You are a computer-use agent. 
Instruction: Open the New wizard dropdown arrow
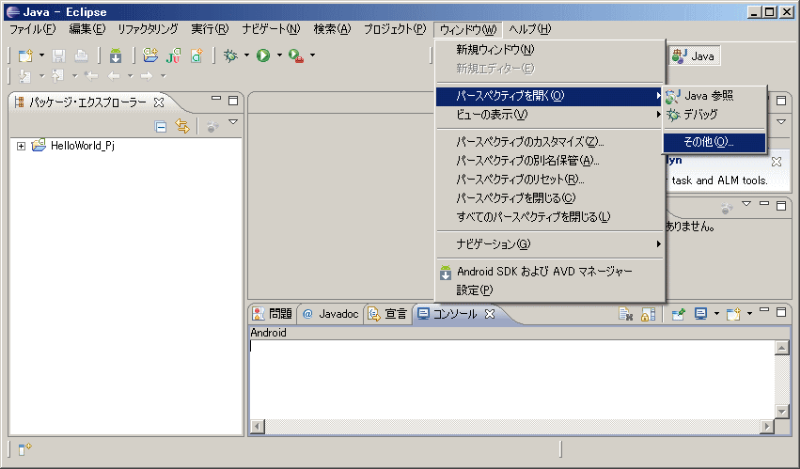tap(42, 55)
